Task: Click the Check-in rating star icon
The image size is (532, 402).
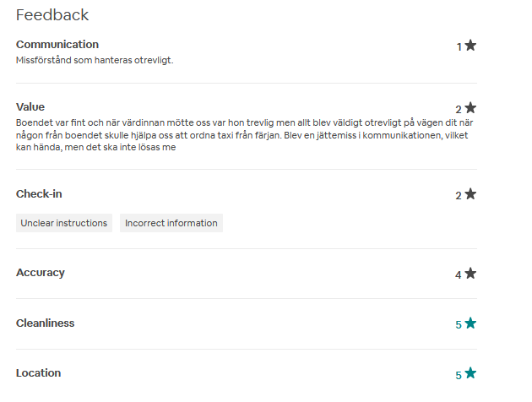Action: 470,194
